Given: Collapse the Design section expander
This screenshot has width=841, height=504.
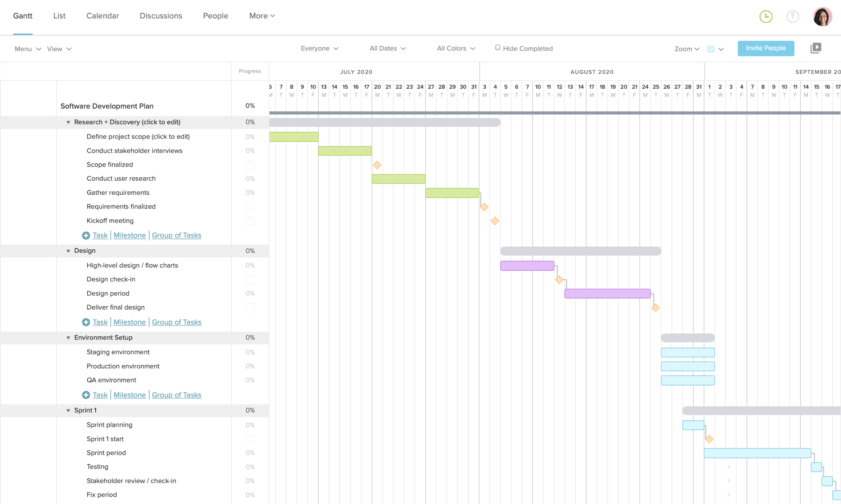Looking at the screenshot, I should click(x=68, y=251).
